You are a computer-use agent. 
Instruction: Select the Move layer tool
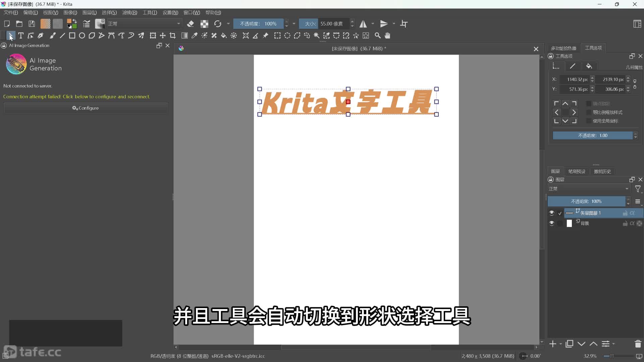(163, 36)
